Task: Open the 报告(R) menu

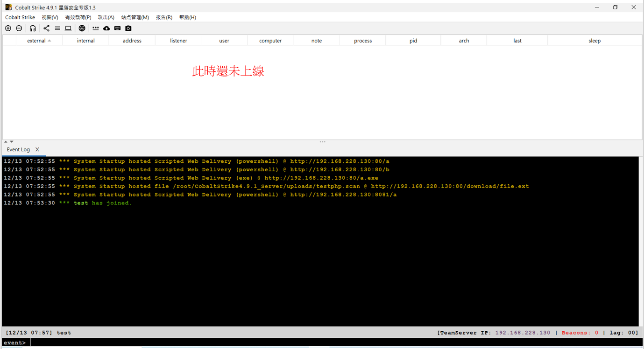Action: pyautogui.click(x=164, y=17)
